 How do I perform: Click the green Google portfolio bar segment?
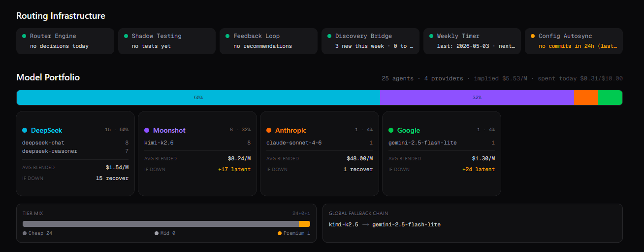610,98
